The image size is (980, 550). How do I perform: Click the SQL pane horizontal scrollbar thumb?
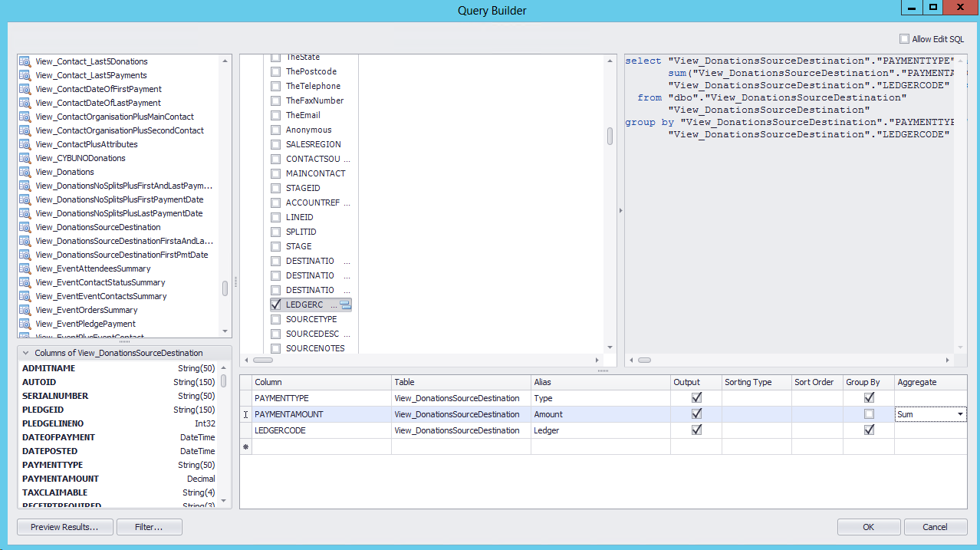644,360
